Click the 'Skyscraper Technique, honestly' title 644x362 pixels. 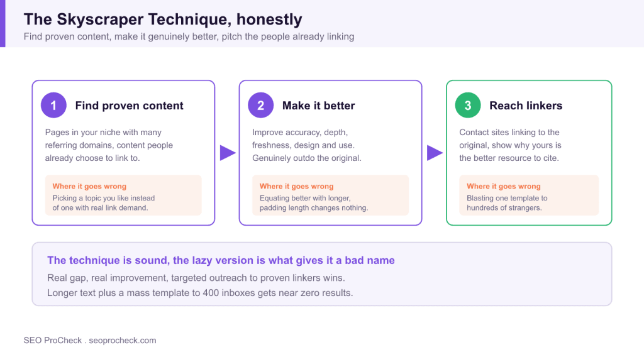[x=163, y=19]
